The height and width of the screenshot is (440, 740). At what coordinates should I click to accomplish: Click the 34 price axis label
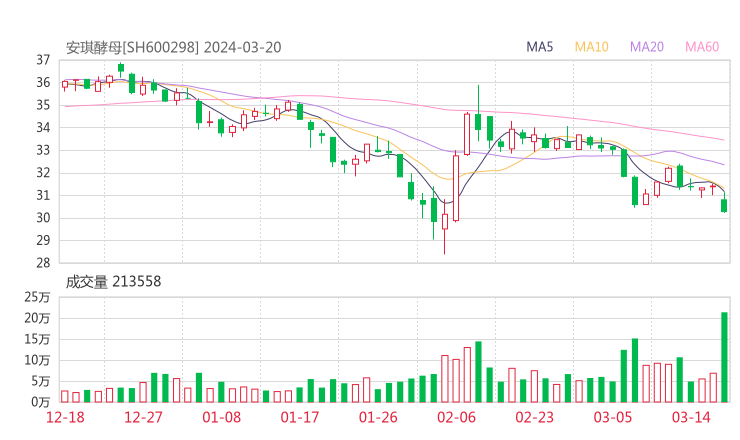coord(43,127)
